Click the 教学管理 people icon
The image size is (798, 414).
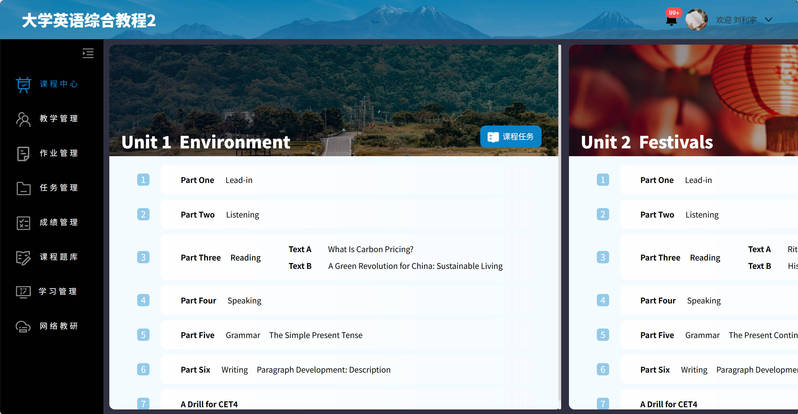point(23,119)
